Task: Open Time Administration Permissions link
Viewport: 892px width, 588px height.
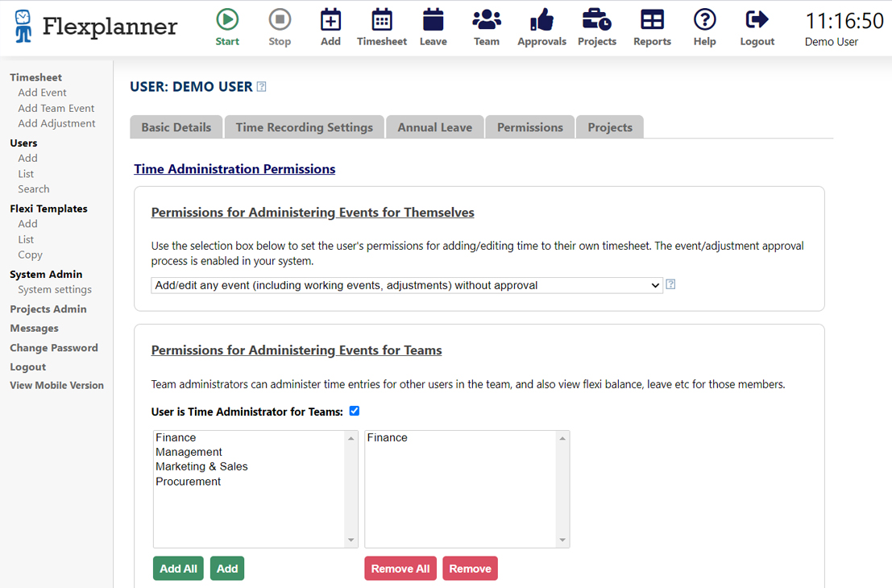Action: 234,169
